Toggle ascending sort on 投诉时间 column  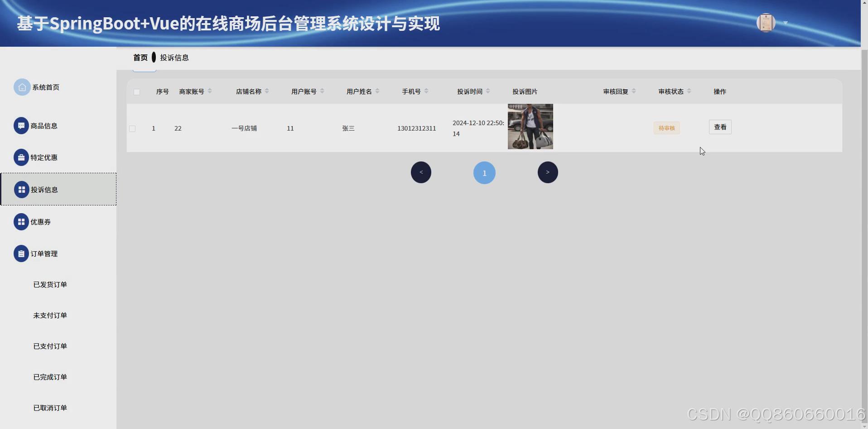click(488, 89)
